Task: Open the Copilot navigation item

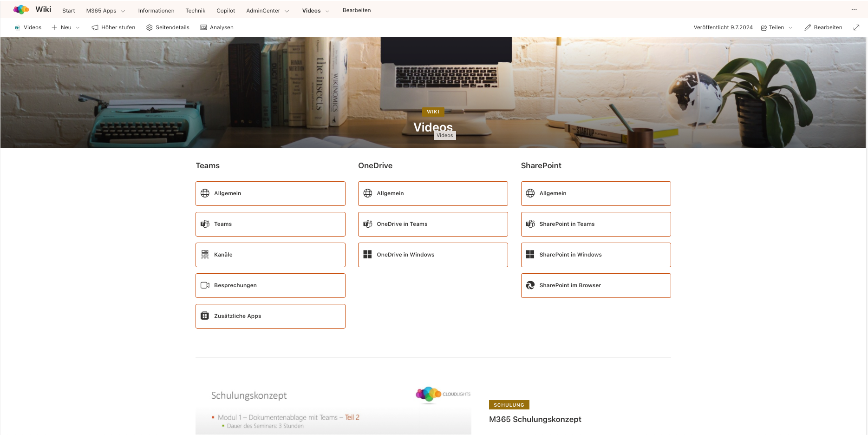Action: coord(226,11)
